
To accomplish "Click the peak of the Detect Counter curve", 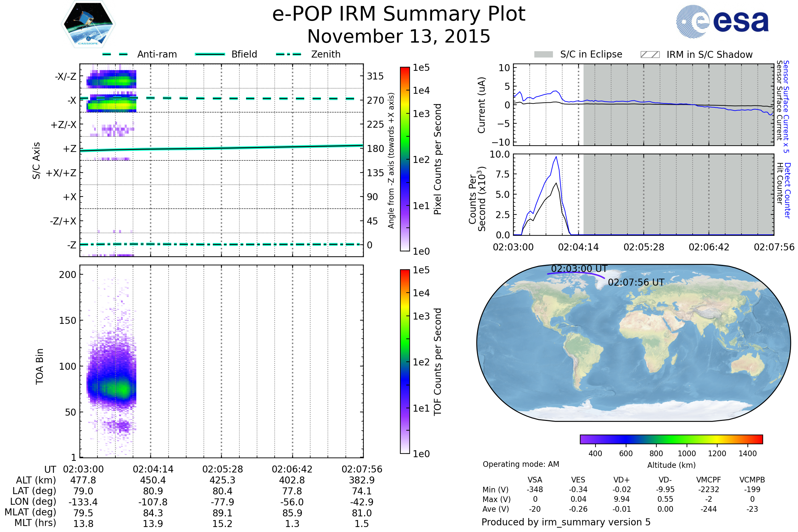I will click(556, 157).
